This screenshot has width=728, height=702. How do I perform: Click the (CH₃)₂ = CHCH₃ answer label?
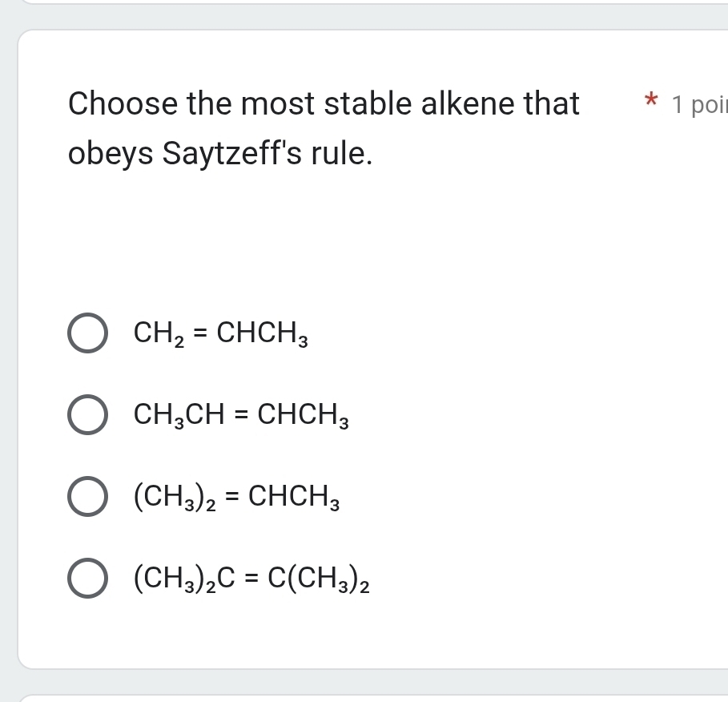[237, 497]
